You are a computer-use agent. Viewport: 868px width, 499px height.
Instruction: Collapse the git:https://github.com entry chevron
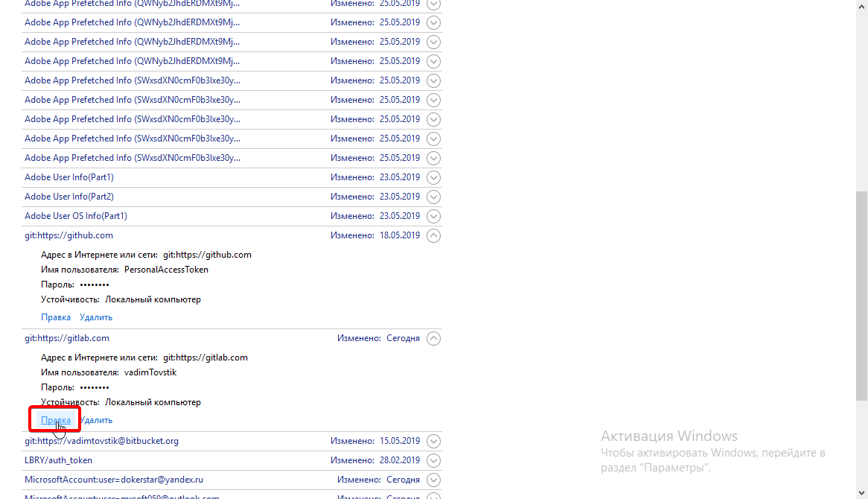433,235
